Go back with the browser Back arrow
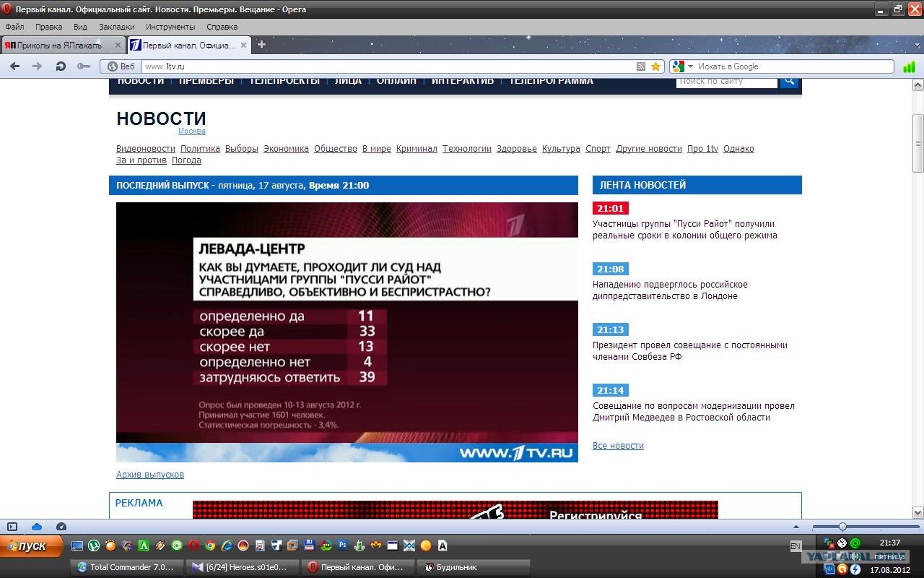 [14, 66]
